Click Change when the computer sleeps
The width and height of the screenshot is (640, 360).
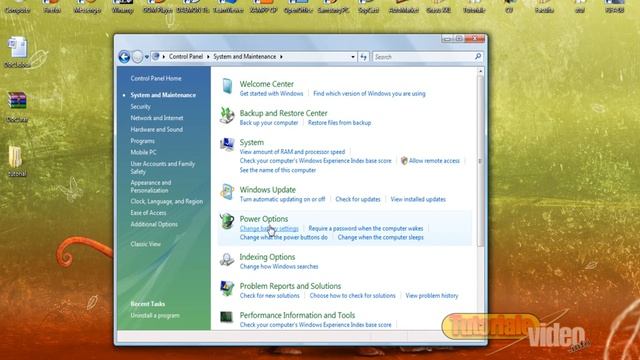pos(380,238)
